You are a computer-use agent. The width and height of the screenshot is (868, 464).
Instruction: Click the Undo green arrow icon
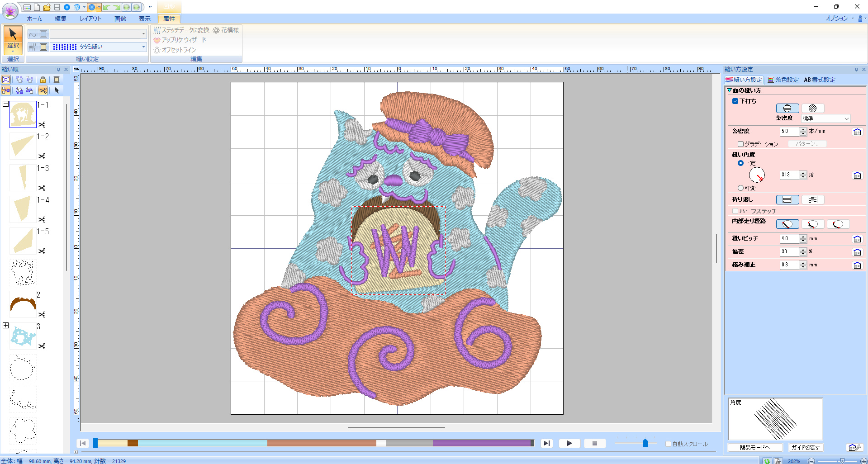(106, 7)
